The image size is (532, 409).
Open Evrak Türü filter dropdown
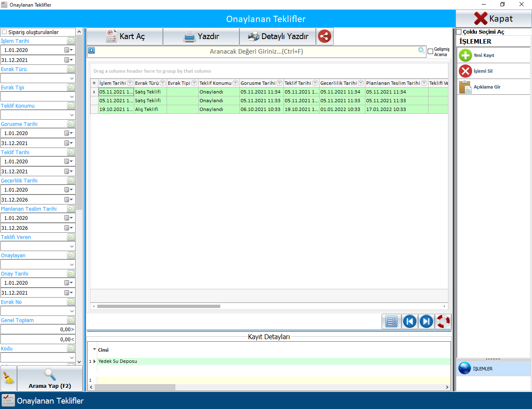pos(71,78)
